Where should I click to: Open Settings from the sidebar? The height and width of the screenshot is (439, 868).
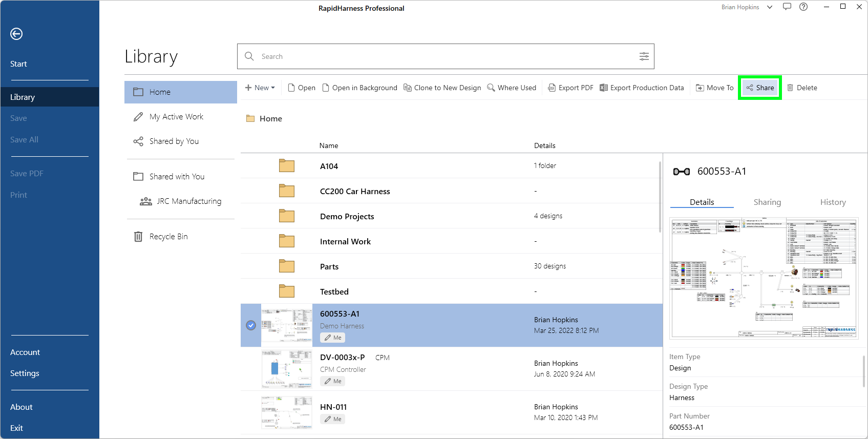tap(25, 373)
